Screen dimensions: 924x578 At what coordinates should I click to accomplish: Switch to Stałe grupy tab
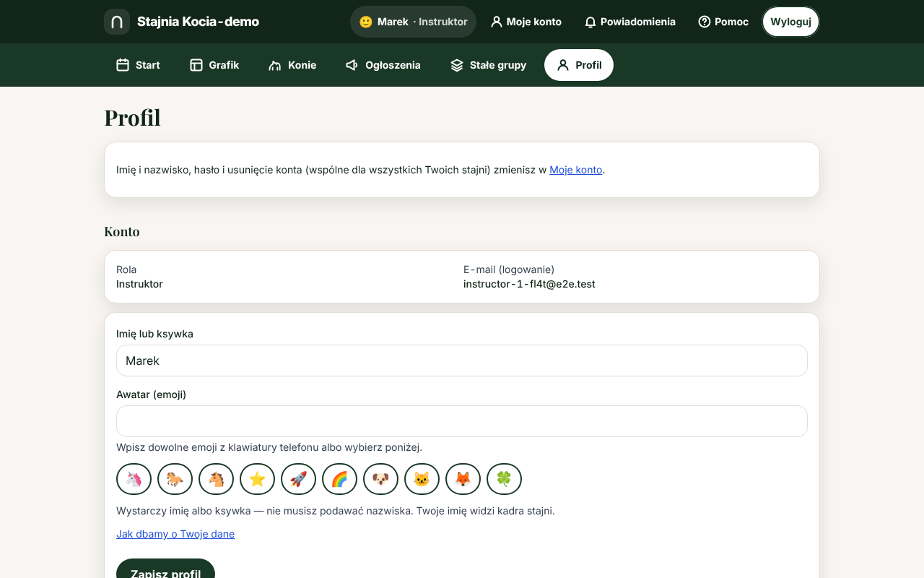(488, 65)
